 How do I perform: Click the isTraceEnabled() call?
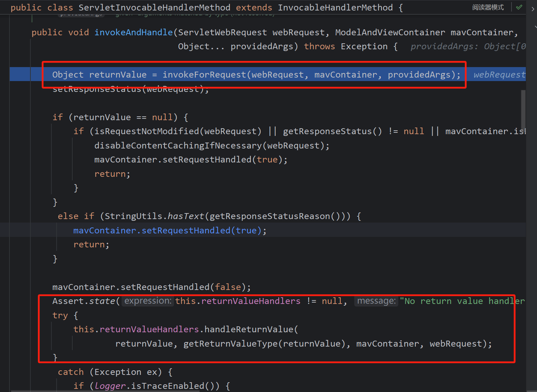pyautogui.click(x=173, y=386)
